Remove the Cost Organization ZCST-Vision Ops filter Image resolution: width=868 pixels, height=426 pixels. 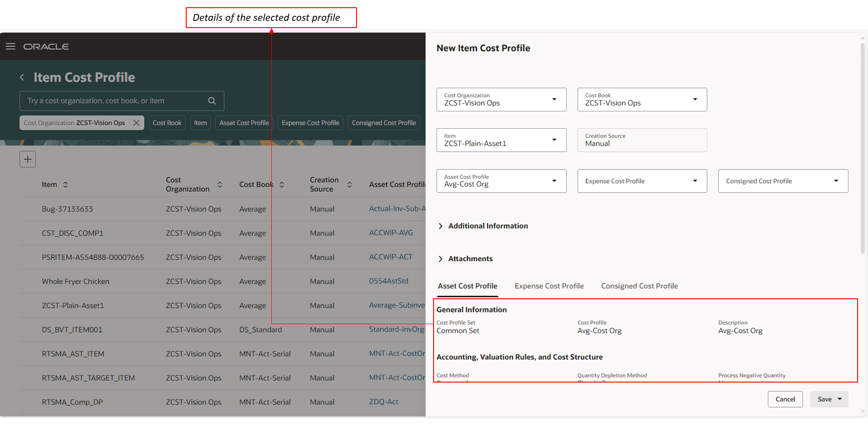coord(136,123)
